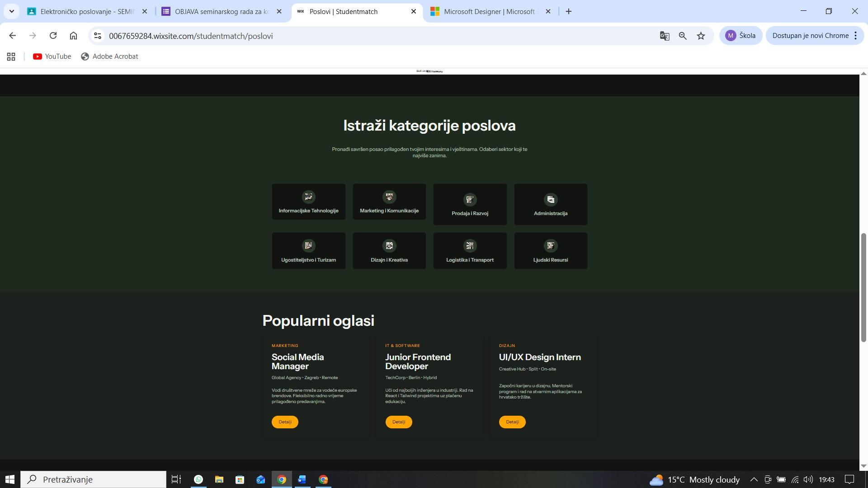Click Detalji for Social Media Manager
The width and height of the screenshot is (868, 488).
point(285,422)
